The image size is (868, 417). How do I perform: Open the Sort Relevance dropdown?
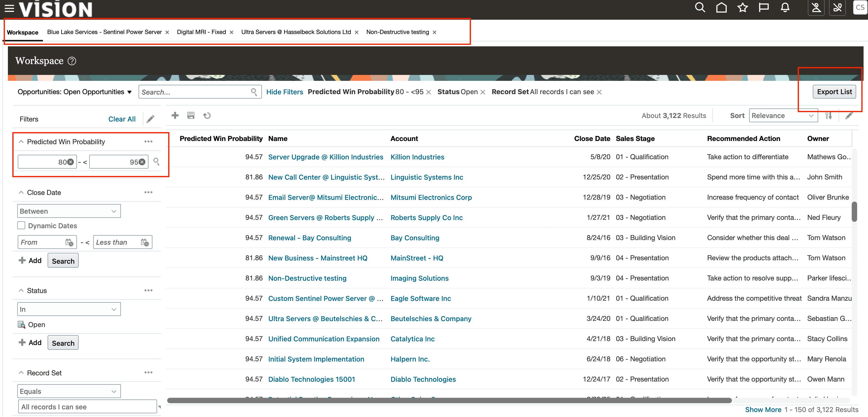[783, 116]
